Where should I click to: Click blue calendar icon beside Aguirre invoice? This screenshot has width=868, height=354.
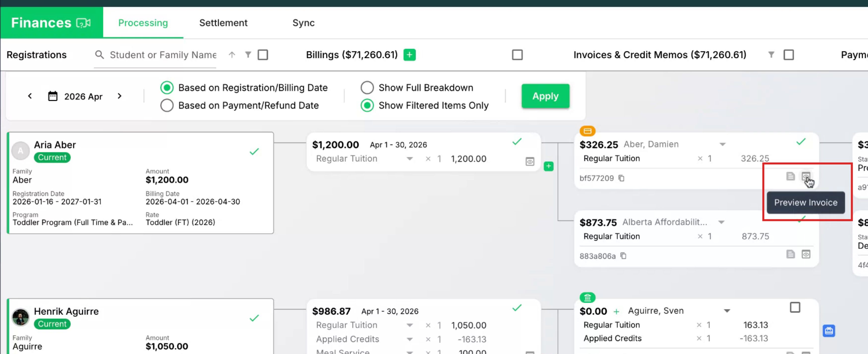(829, 331)
